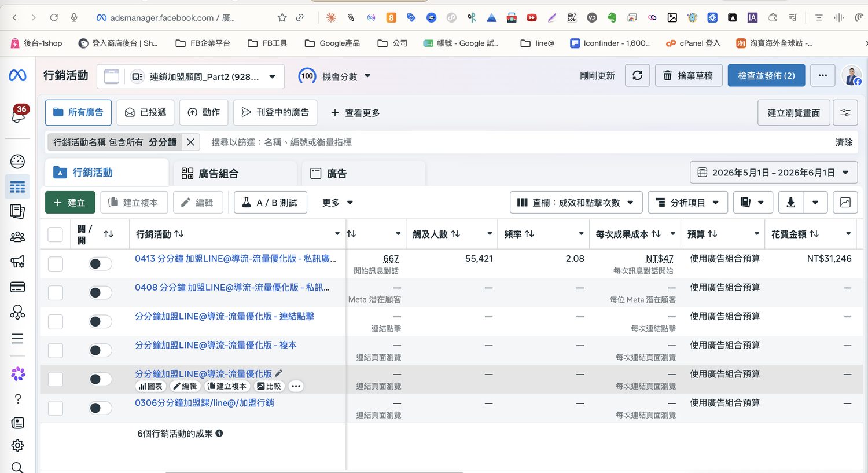Open search magnifier in sidebar
This screenshot has height=473, width=868.
point(18,467)
